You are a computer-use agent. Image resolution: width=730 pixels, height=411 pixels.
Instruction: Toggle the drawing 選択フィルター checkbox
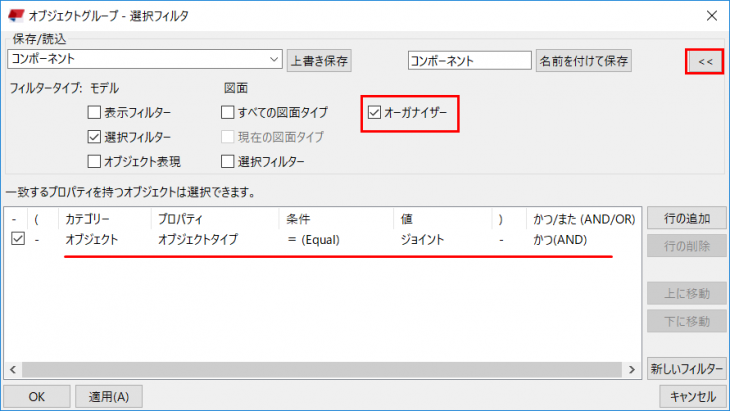tap(228, 162)
